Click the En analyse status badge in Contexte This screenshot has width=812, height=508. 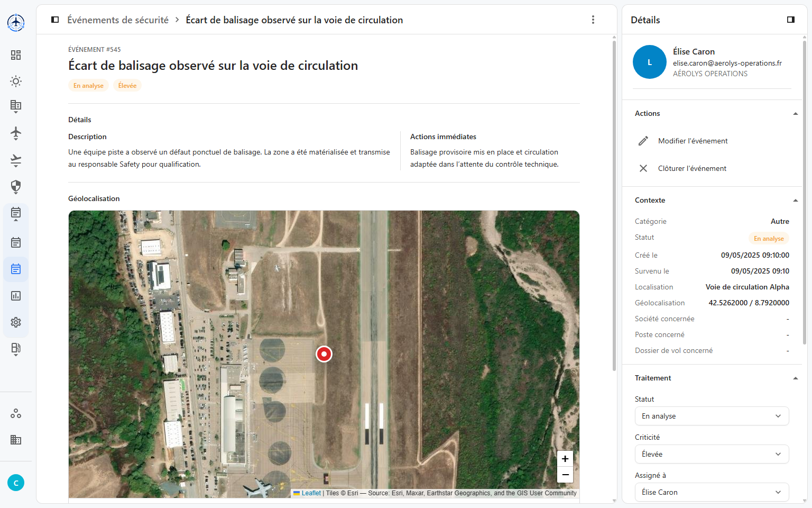pos(769,239)
